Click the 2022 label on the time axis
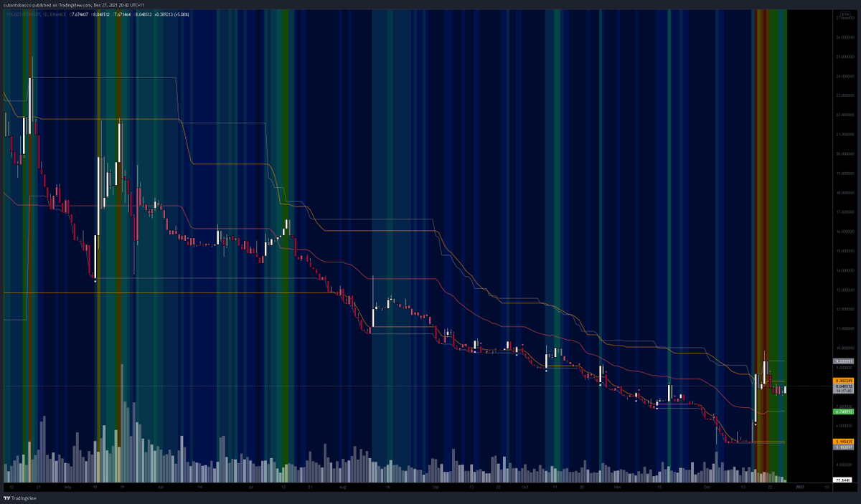861x504 pixels. point(800,488)
